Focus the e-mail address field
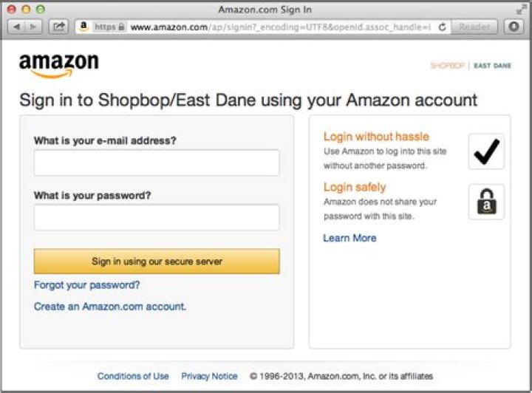 tap(157, 163)
